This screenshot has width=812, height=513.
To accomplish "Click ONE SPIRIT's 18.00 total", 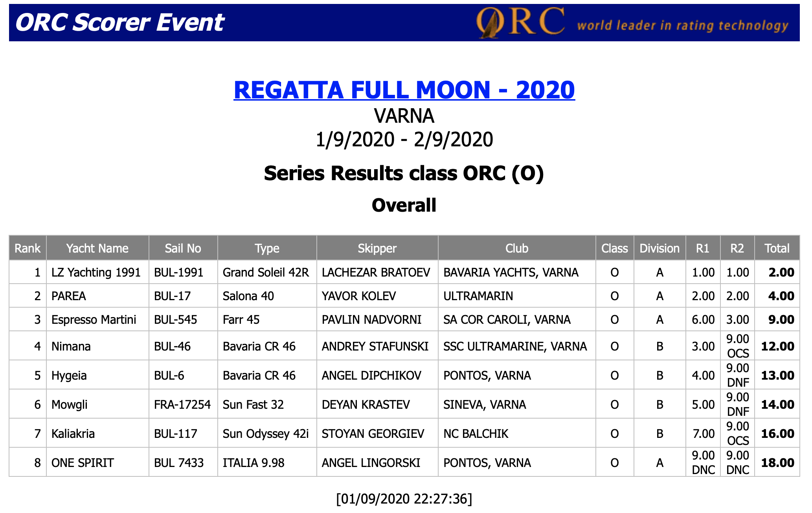I will pos(778,463).
